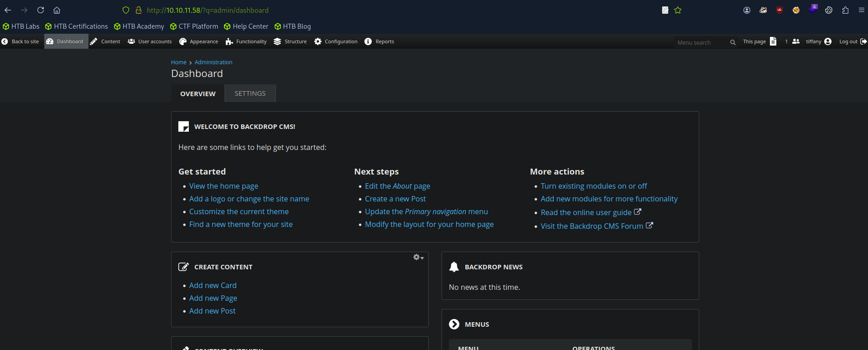The height and width of the screenshot is (350, 868).
Task: Open the This page menu
Action: pyautogui.click(x=759, y=41)
